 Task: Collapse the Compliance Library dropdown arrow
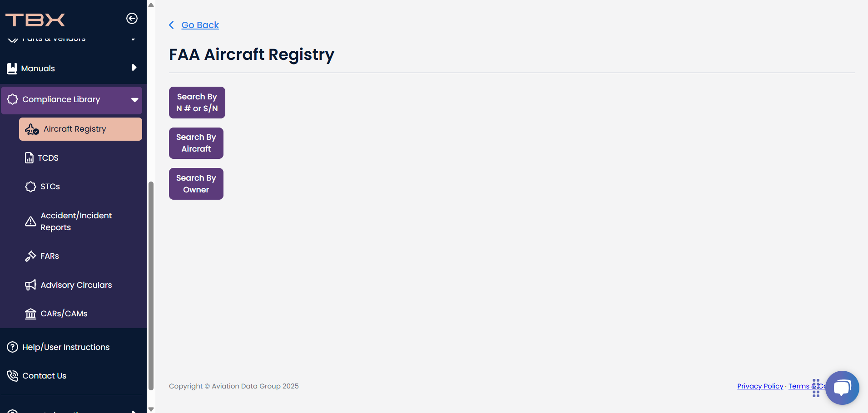(x=134, y=100)
